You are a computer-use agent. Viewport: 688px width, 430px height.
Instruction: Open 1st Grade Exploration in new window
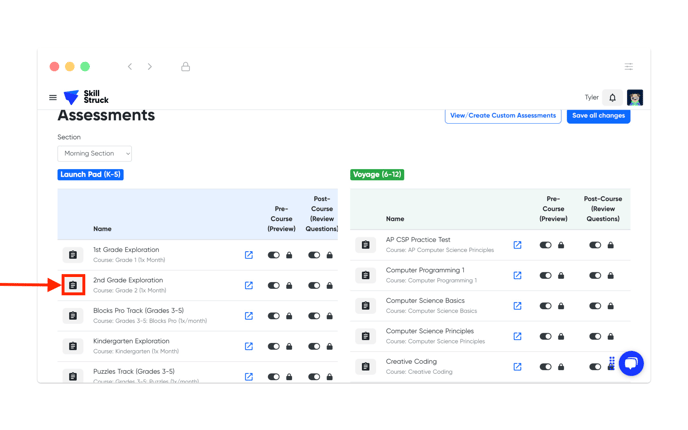pos(249,255)
